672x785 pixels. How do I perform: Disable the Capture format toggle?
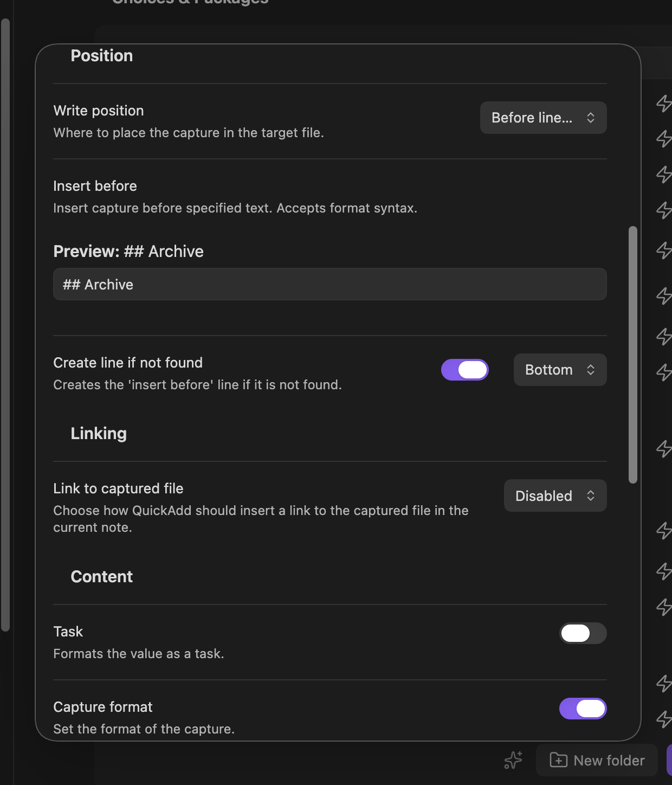[x=583, y=709]
